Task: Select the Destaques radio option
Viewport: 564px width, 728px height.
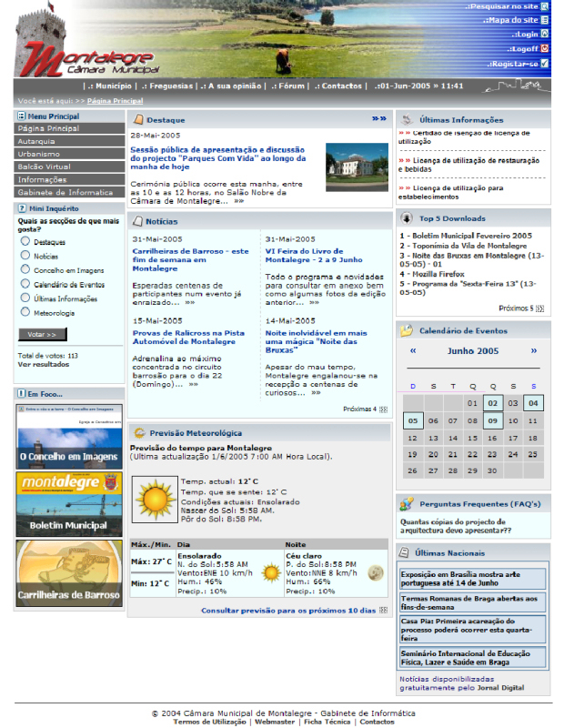Action: [25, 241]
